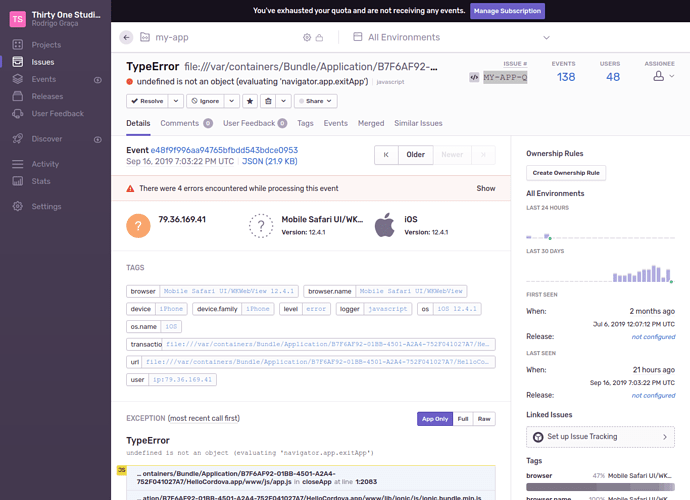Open the User Feedback icon in sidebar
This screenshot has height=500, width=690.
pos(18,114)
